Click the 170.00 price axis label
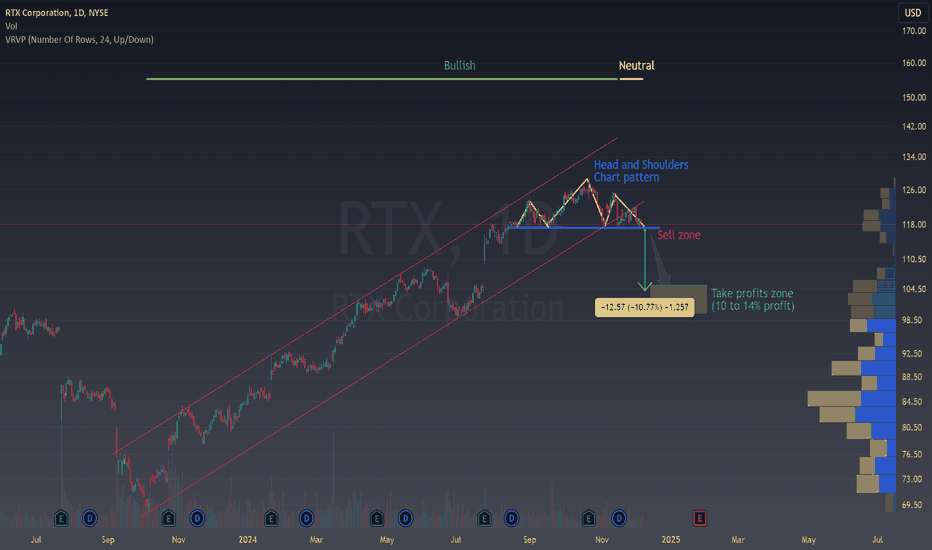932x550 pixels. coord(914,31)
